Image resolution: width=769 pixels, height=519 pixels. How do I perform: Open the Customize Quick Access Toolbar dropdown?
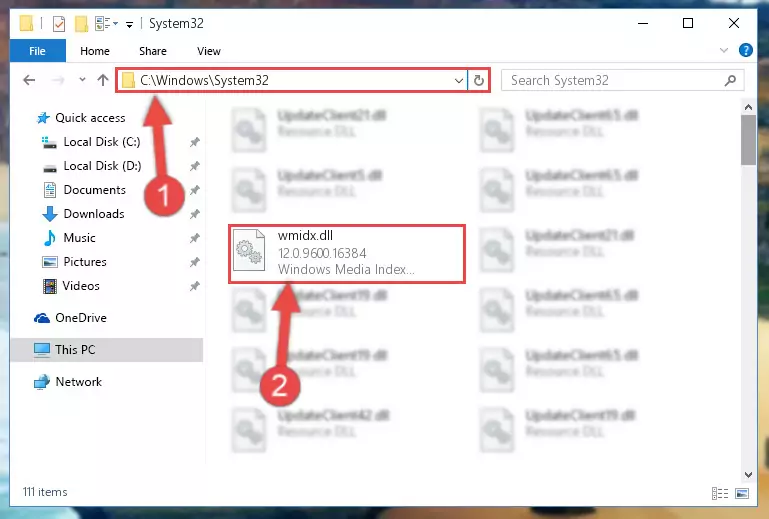click(129, 24)
